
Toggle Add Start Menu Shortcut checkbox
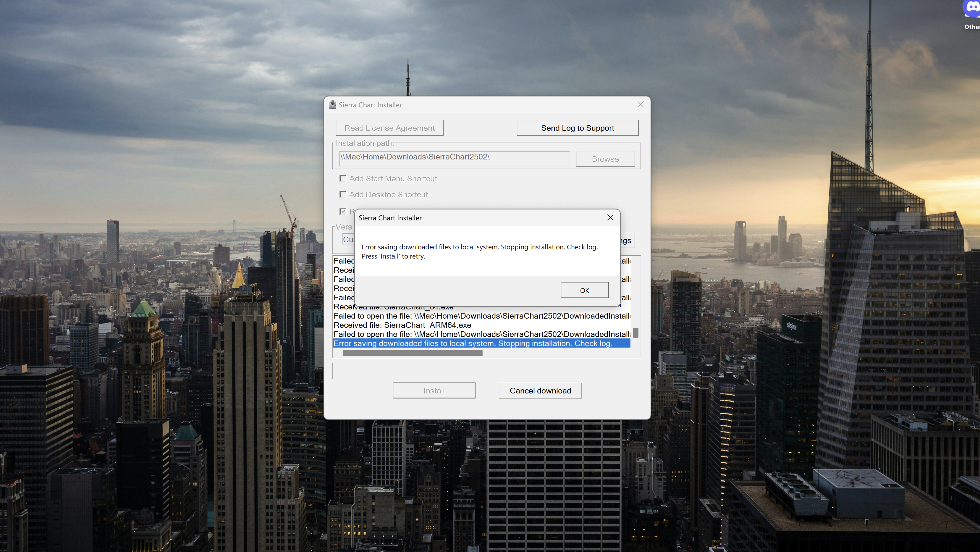343,179
